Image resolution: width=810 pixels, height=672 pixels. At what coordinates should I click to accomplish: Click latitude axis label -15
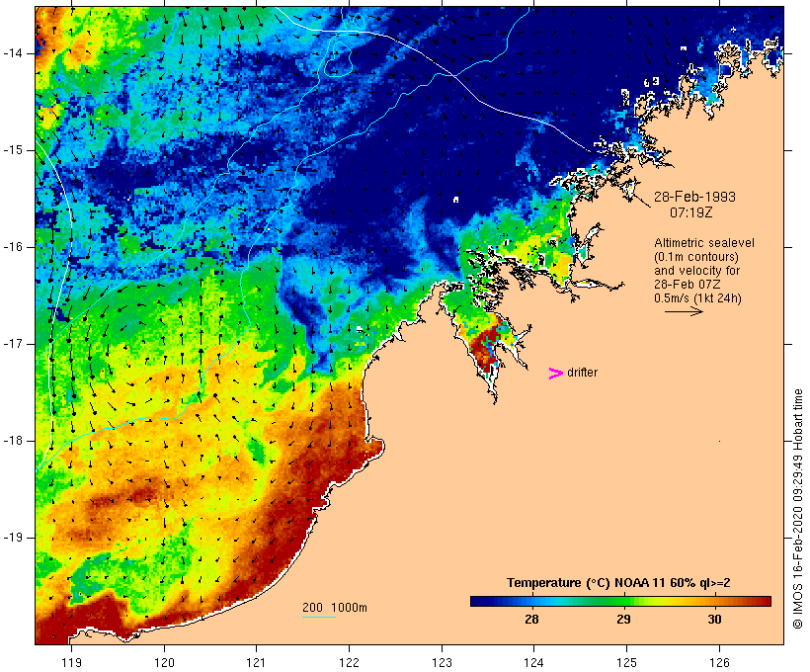click(x=13, y=150)
